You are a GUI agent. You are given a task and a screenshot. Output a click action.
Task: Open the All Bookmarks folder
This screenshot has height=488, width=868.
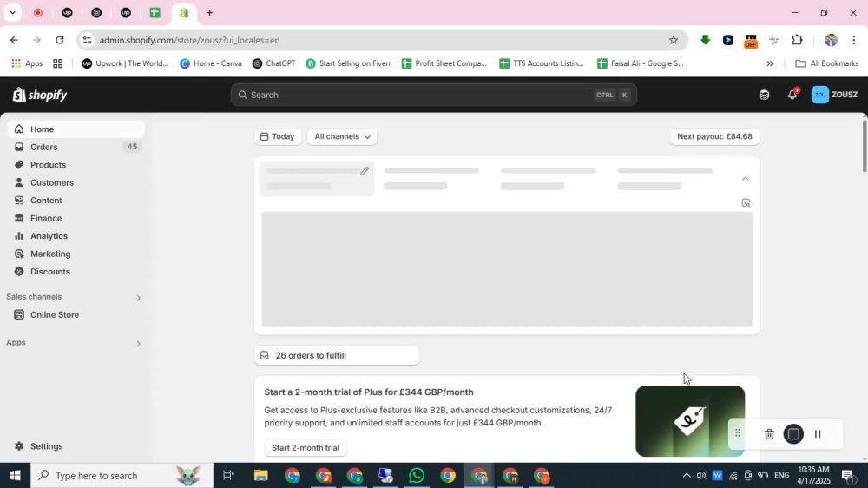point(827,63)
